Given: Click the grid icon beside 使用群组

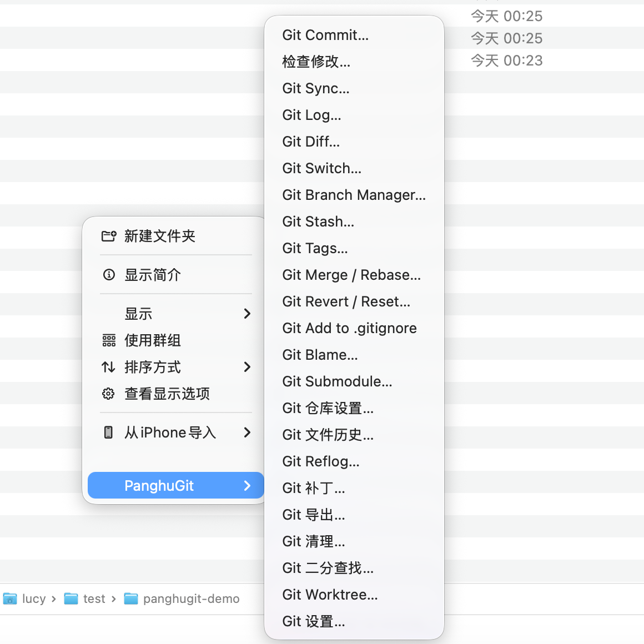Looking at the screenshot, I should point(109,340).
